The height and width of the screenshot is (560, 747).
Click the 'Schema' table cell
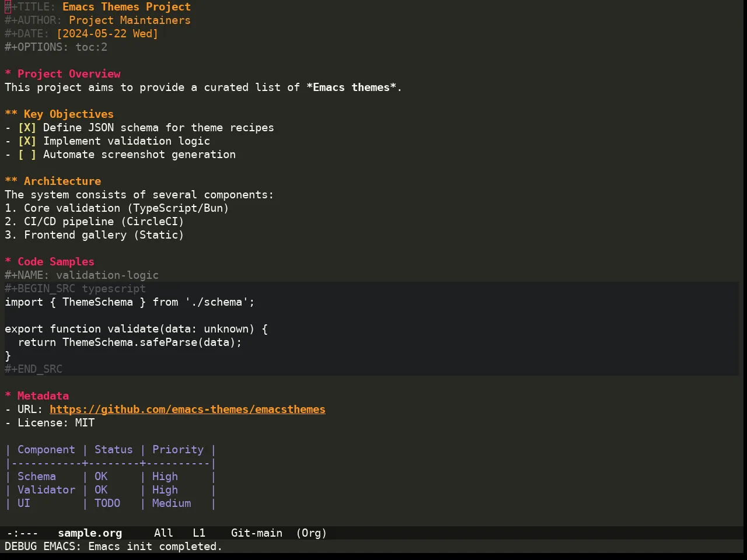37,477
